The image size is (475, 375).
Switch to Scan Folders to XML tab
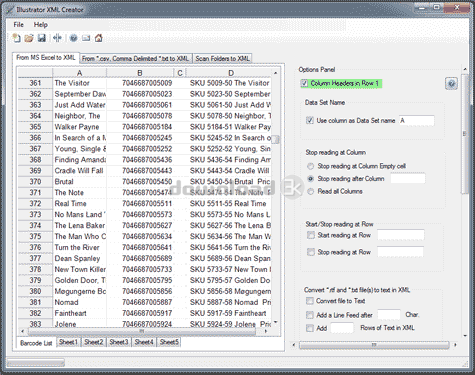(x=222, y=59)
